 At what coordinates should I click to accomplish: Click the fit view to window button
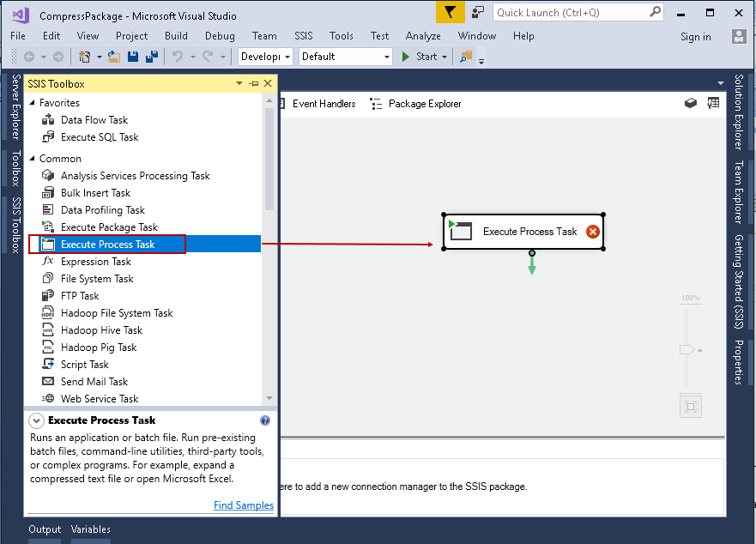click(x=691, y=407)
